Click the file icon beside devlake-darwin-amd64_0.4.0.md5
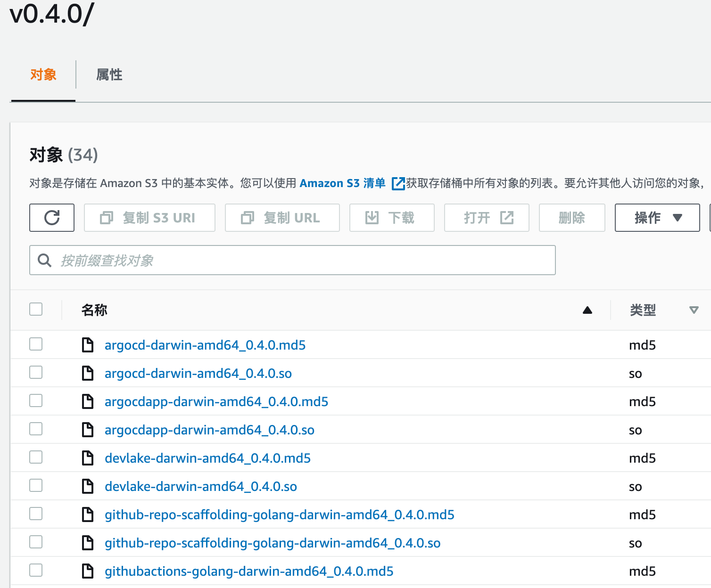This screenshot has height=588, width=711. (88, 458)
